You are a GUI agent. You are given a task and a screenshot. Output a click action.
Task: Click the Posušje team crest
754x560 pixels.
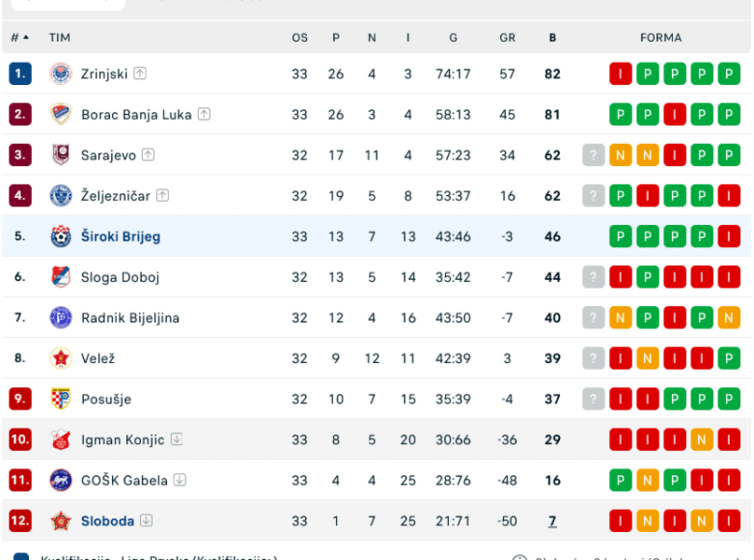61,399
